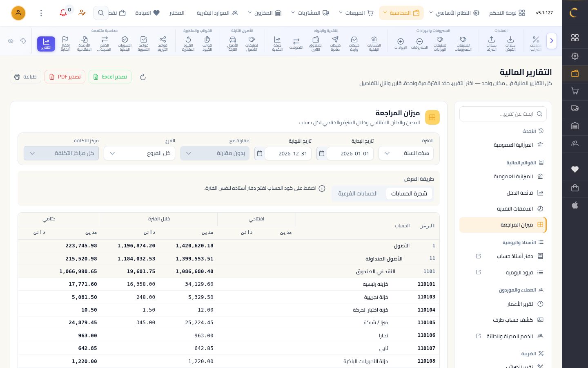Toggle the hide-ribbon eye icon

click(11, 41)
